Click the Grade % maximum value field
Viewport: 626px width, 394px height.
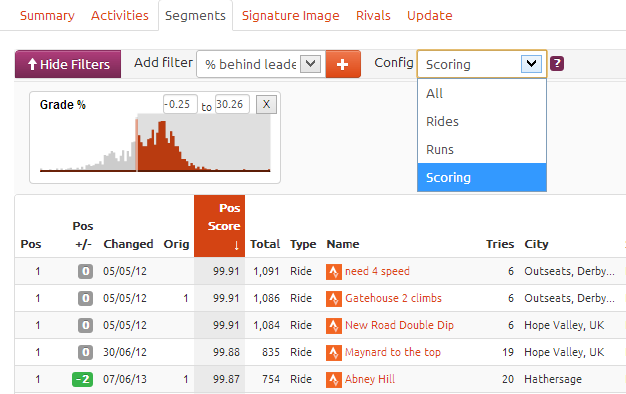232,104
